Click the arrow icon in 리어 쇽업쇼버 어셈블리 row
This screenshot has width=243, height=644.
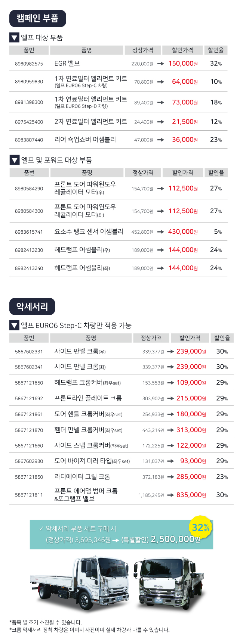161,140
